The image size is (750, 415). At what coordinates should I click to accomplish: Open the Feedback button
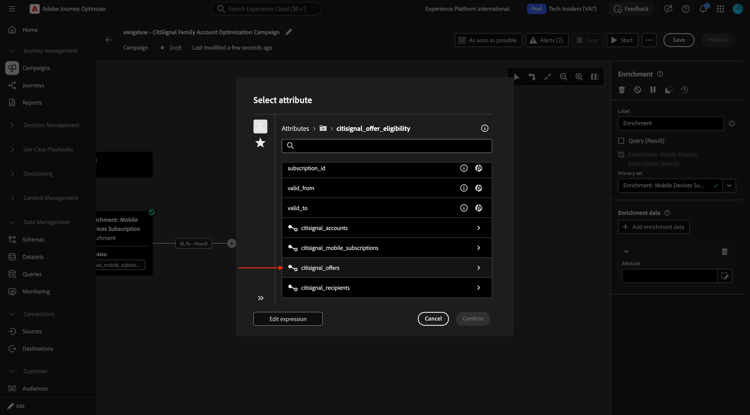point(631,9)
